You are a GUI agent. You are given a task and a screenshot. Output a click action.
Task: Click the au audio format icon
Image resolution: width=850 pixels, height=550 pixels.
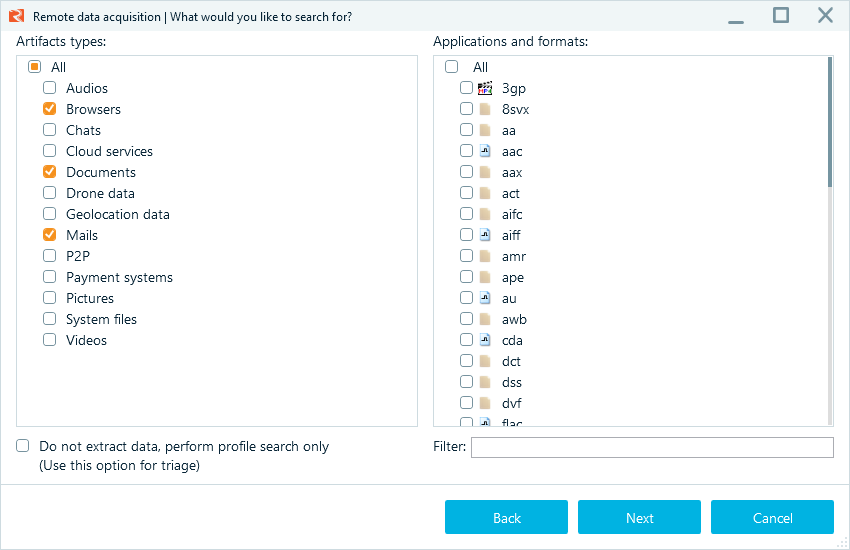[485, 298]
